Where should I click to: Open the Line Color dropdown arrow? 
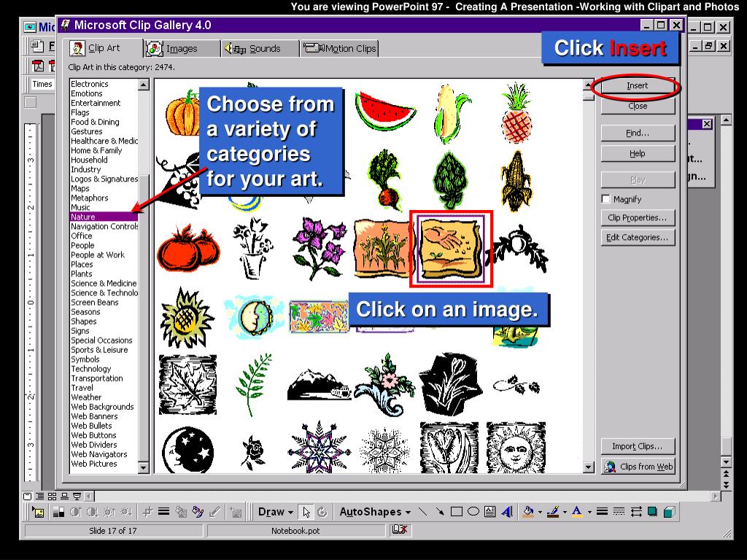565,513
